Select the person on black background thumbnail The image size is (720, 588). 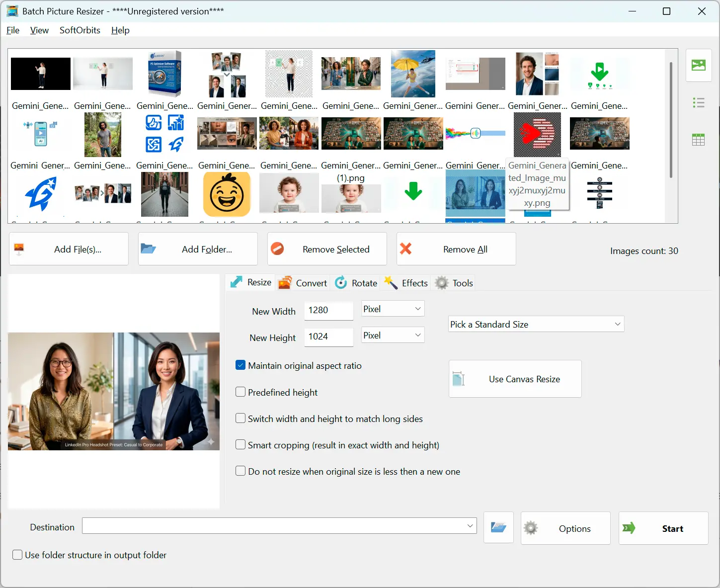tap(40, 74)
